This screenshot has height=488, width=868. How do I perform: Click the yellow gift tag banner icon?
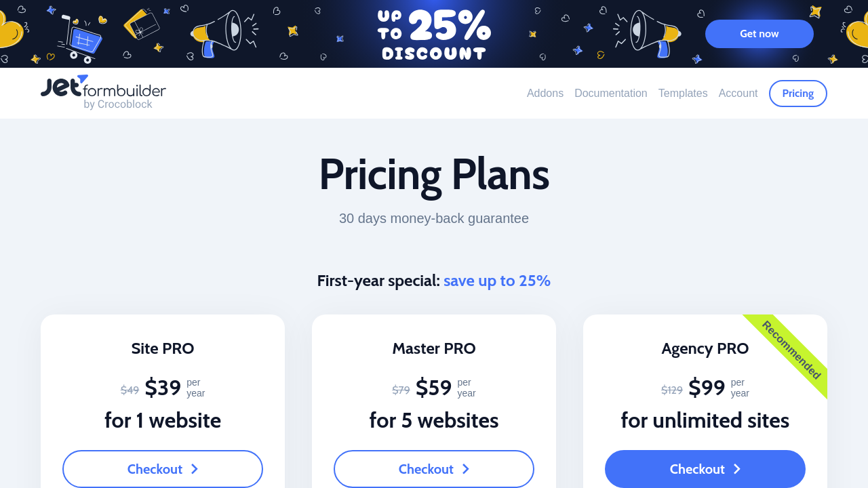(142, 24)
